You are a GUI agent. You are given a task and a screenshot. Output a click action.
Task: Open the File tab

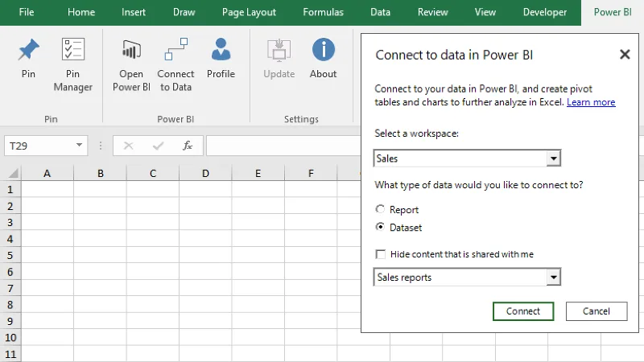[27, 12]
